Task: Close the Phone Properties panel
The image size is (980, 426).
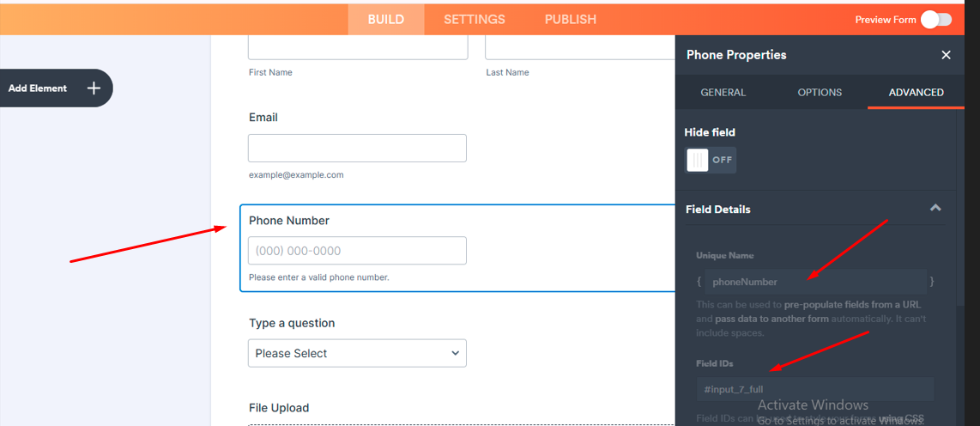Action: tap(946, 55)
